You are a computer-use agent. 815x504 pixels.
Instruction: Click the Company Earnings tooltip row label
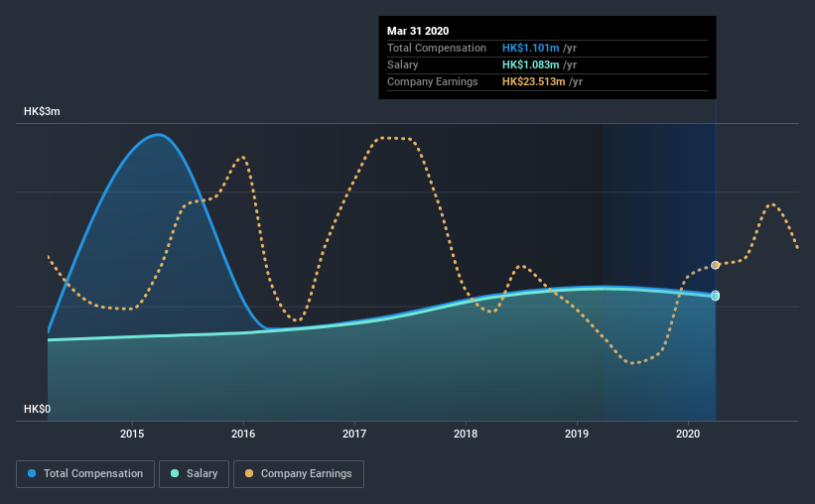tap(433, 81)
